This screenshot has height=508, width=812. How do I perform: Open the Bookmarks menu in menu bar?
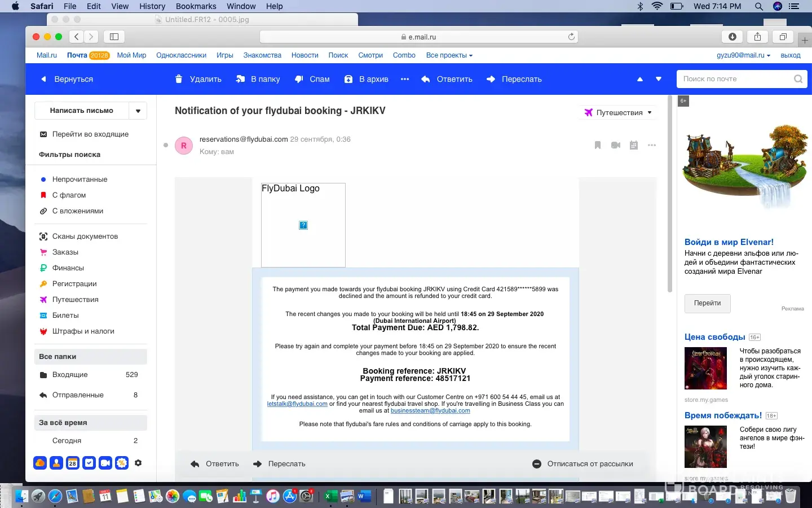pos(196,6)
